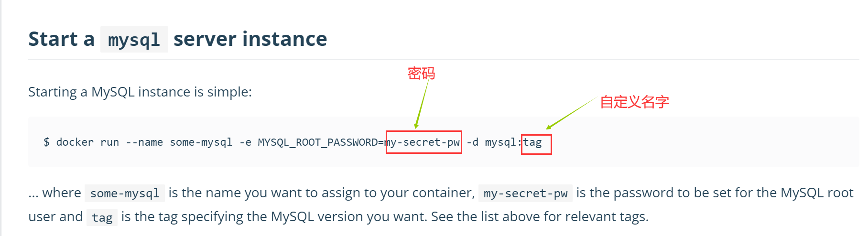Click MYSQL_ROOT_PASSWORD variable in command
The width and height of the screenshot is (868, 236).
coord(318,142)
